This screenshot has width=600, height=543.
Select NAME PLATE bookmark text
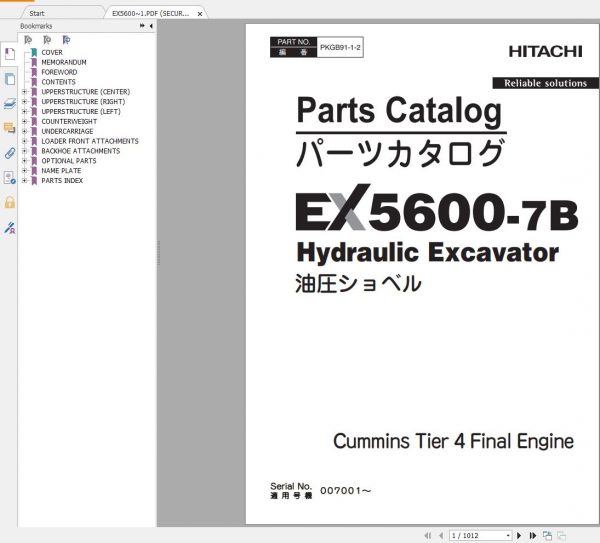[x=61, y=171]
